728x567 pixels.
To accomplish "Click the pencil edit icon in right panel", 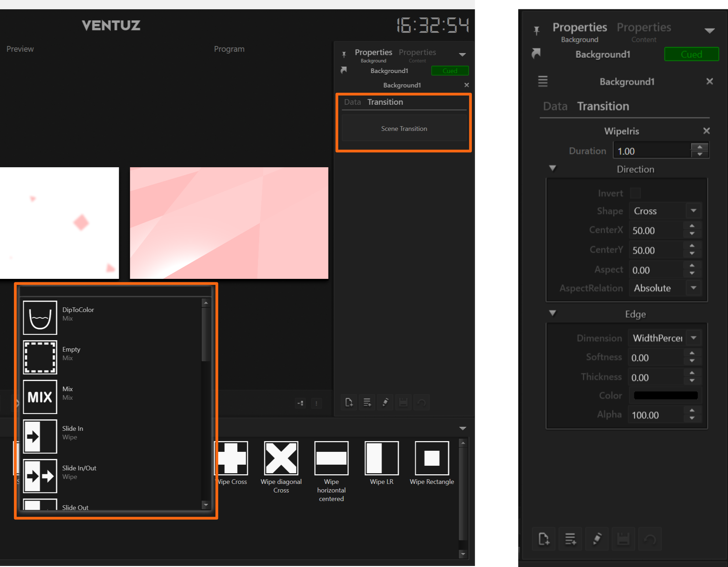I will click(x=597, y=539).
